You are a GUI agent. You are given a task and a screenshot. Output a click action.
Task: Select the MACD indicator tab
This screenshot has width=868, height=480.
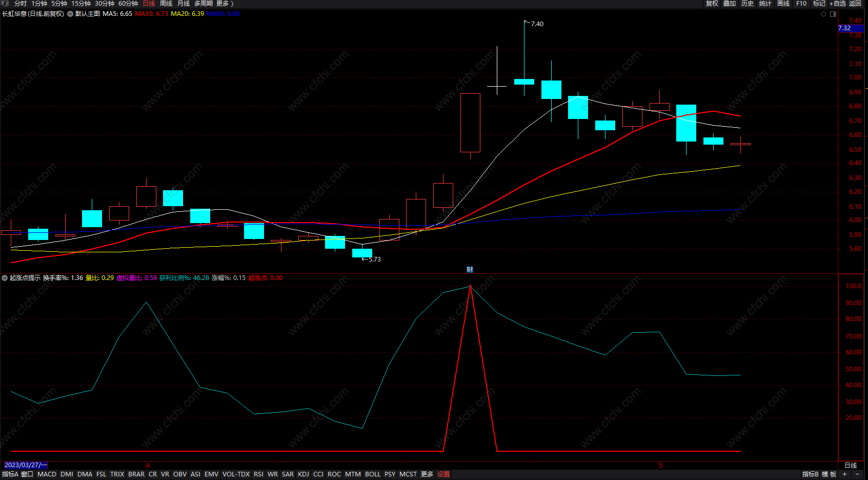47,474
